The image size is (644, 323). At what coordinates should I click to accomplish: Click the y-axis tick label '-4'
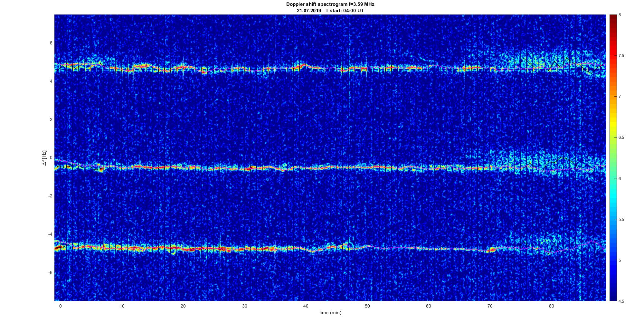50,234
